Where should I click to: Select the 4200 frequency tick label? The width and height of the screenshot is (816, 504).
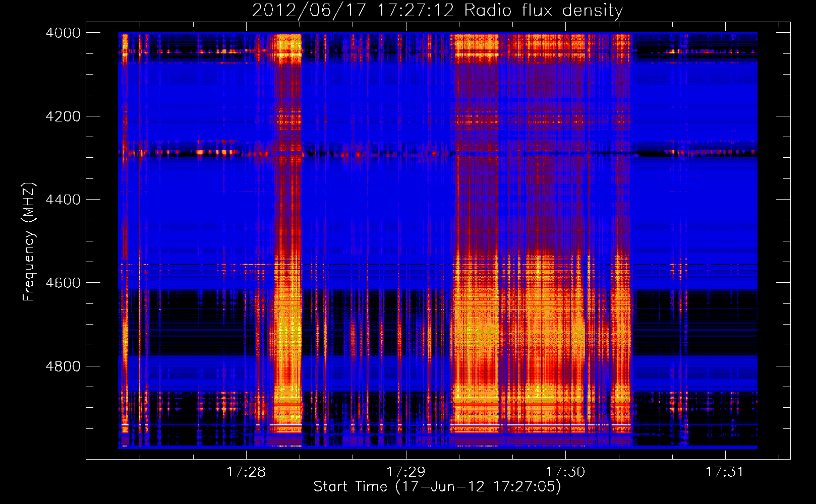[63, 116]
